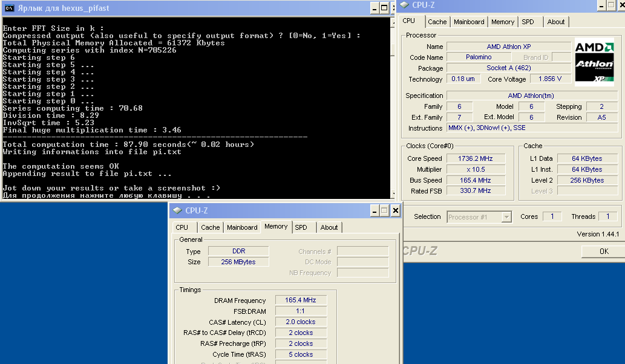Open the About tab in the lower CPU-Z window
The height and width of the screenshot is (364, 625).
[x=329, y=227]
